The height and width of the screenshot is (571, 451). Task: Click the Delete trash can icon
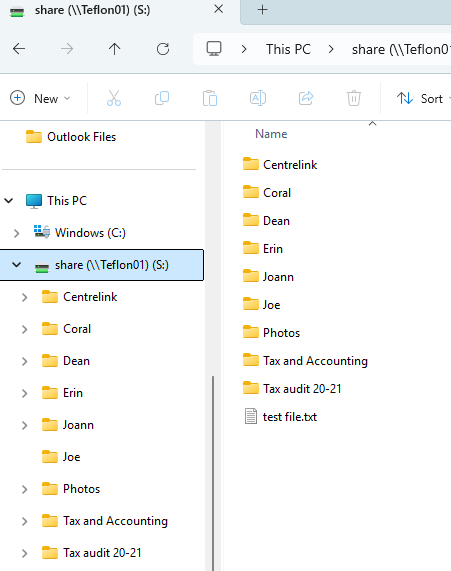[x=354, y=98]
